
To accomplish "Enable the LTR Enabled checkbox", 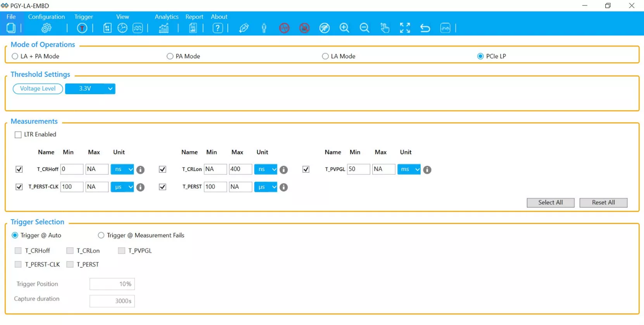I will point(18,135).
